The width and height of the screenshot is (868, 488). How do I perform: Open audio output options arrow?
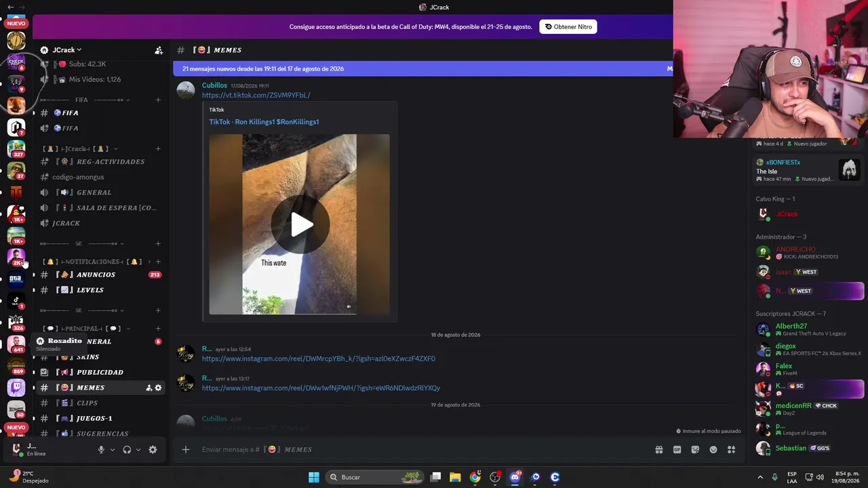tap(138, 449)
